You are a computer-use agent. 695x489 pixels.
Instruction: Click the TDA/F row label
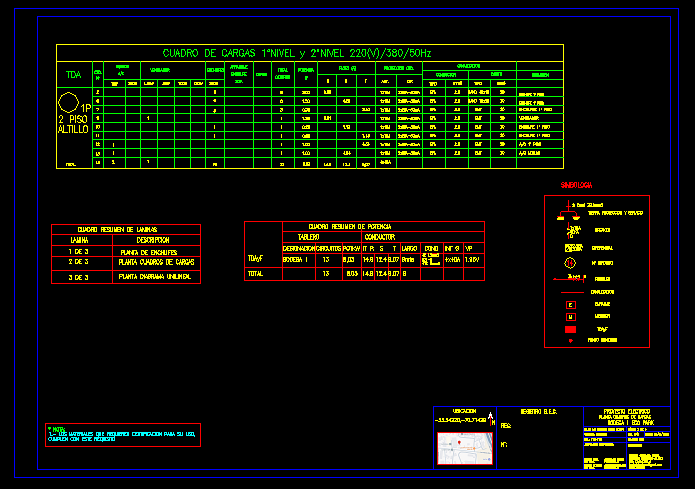click(x=255, y=258)
